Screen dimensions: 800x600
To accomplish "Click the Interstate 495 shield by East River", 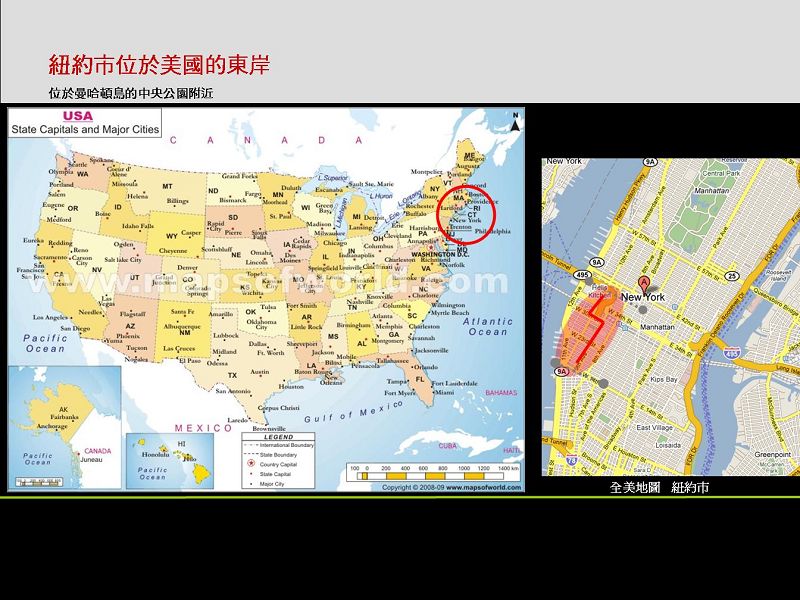I will coord(731,353).
